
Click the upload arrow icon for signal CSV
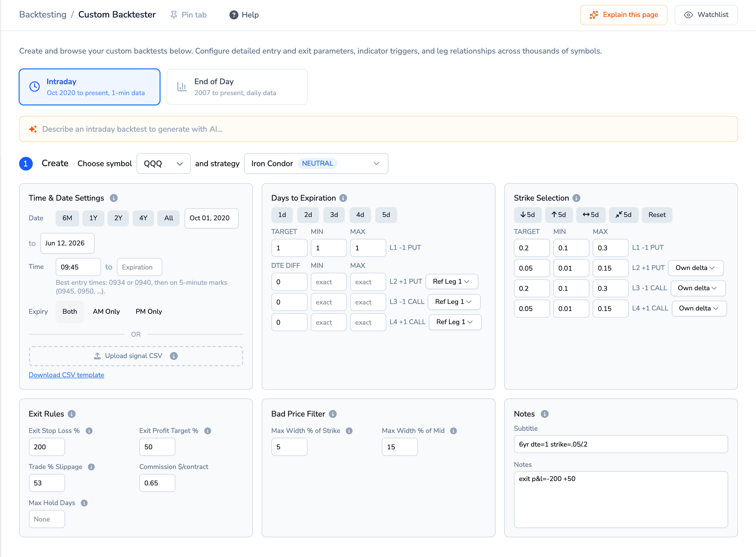(x=97, y=356)
